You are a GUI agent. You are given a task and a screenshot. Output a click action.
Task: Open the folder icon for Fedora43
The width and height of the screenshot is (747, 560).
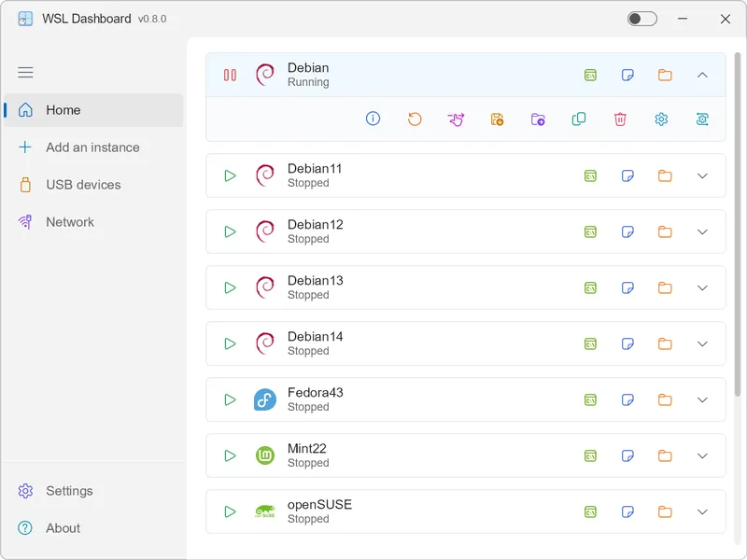665,399
